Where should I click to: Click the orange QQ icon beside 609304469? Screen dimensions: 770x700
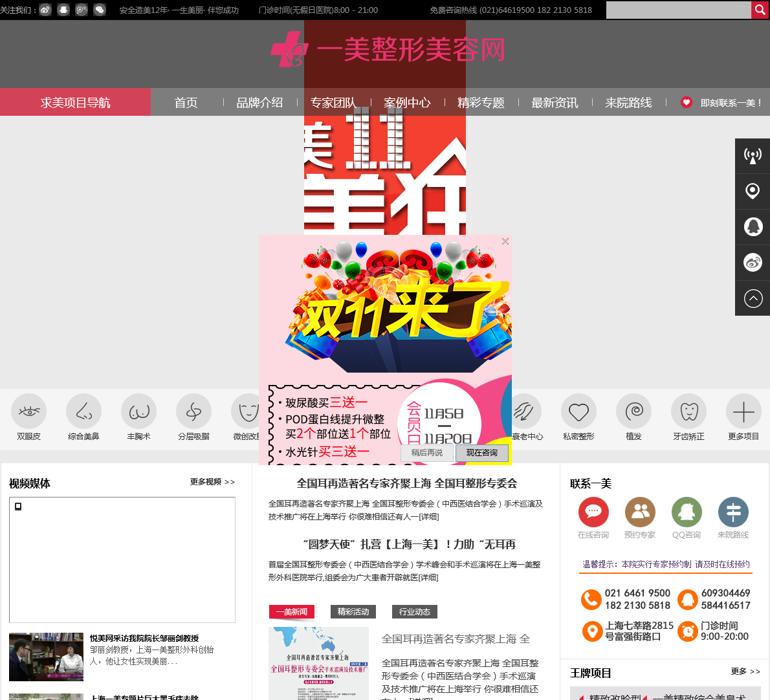pyautogui.click(x=687, y=599)
